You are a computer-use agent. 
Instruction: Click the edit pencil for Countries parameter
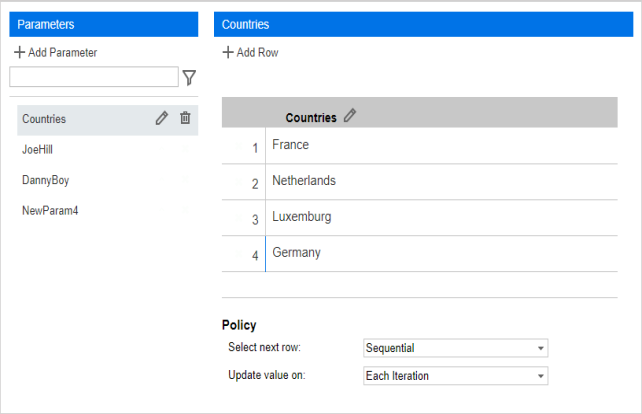162,118
